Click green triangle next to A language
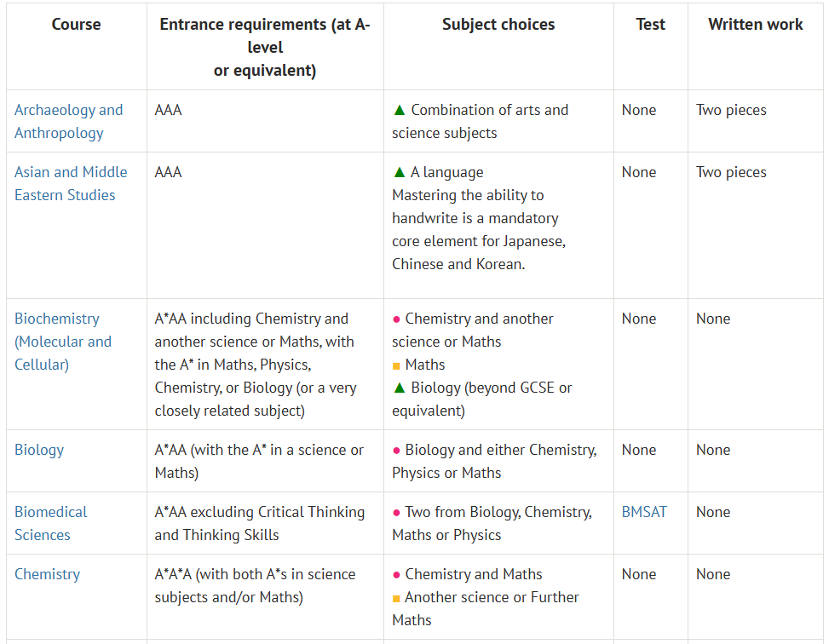The width and height of the screenshot is (829, 644). click(x=399, y=172)
